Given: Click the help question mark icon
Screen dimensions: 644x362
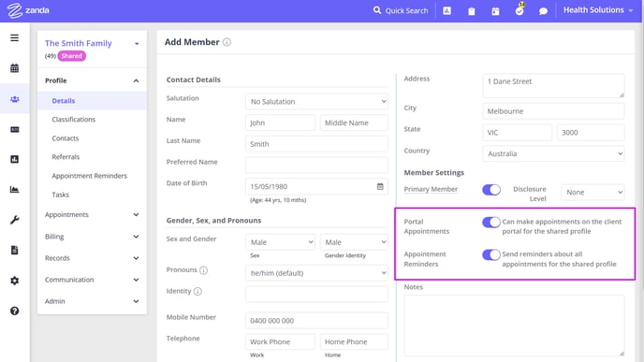Looking at the screenshot, I should [14, 311].
